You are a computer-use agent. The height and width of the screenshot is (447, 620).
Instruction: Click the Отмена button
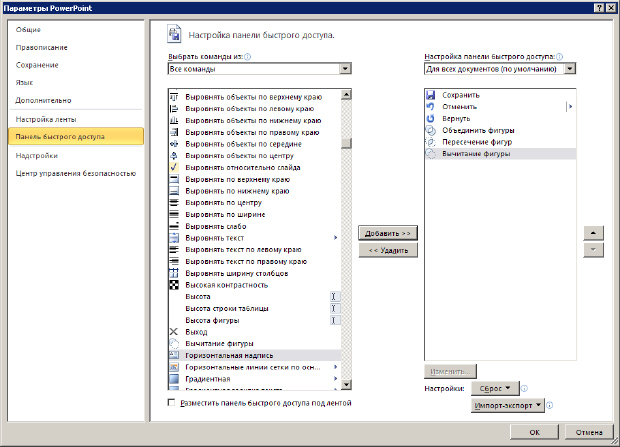tap(589, 432)
